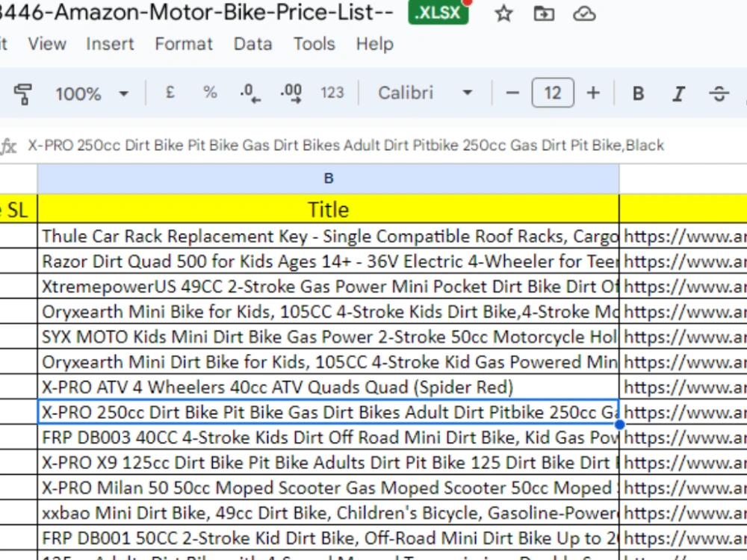
Task: Check the cloud document status icon
Action: point(584,14)
